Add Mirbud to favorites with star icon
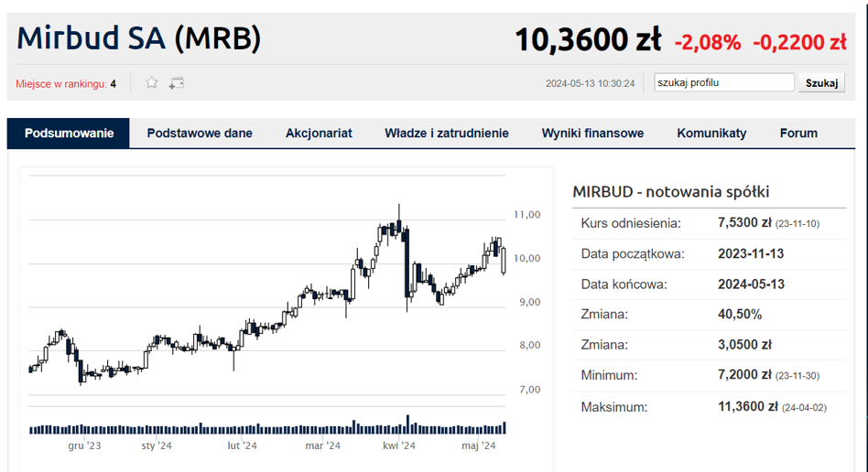The height and width of the screenshot is (472, 868). (x=151, y=83)
